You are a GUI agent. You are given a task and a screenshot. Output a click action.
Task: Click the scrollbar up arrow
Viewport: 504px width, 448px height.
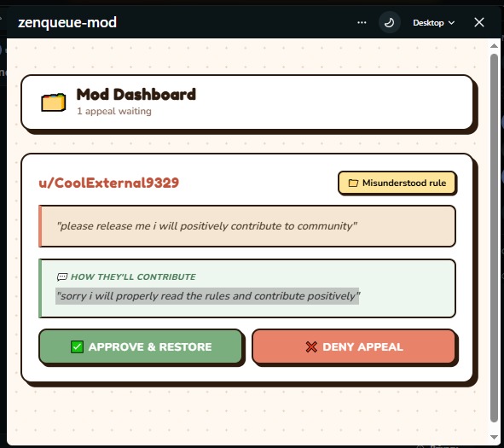click(494, 46)
